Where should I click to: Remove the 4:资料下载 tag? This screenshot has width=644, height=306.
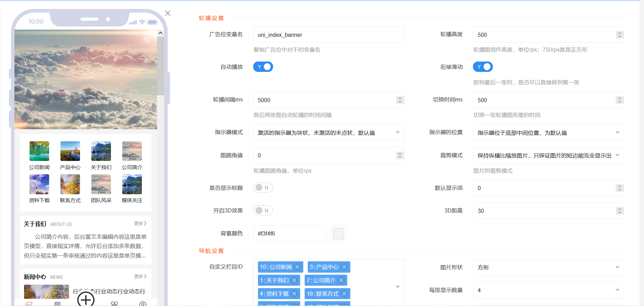click(x=294, y=294)
